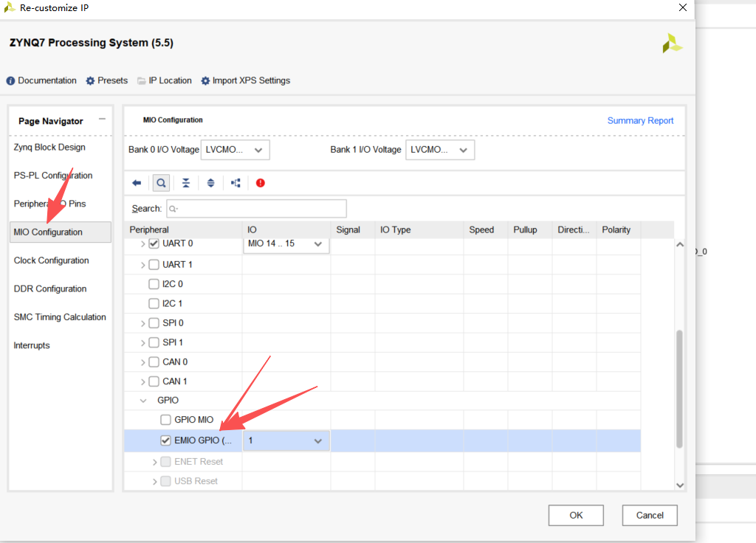
Task: Open the Bank 1 I/O Voltage dropdown
Action: [x=440, y=150]
